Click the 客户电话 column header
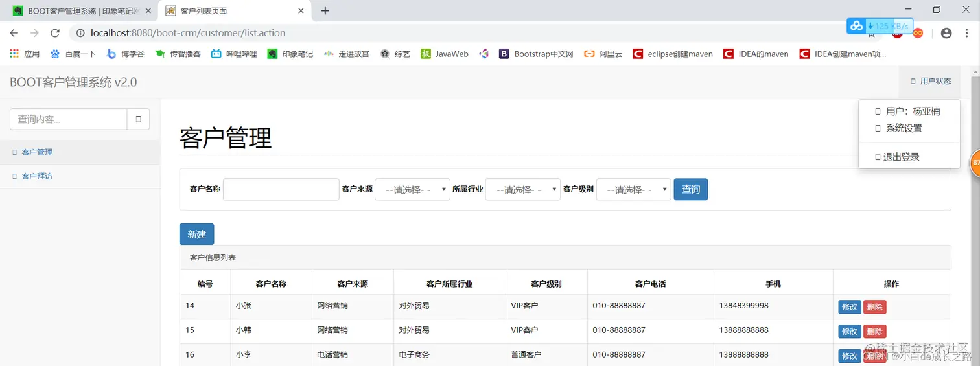Screen dimensions: 980x366 (651, 284)
